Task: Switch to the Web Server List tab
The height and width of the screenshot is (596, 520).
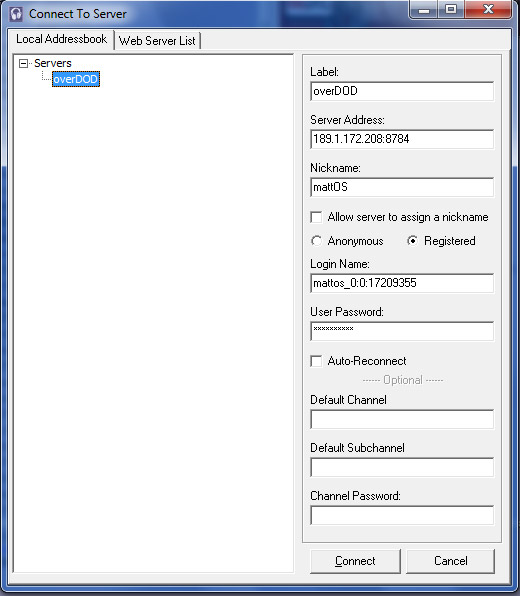Action: [x=157, y=41]
